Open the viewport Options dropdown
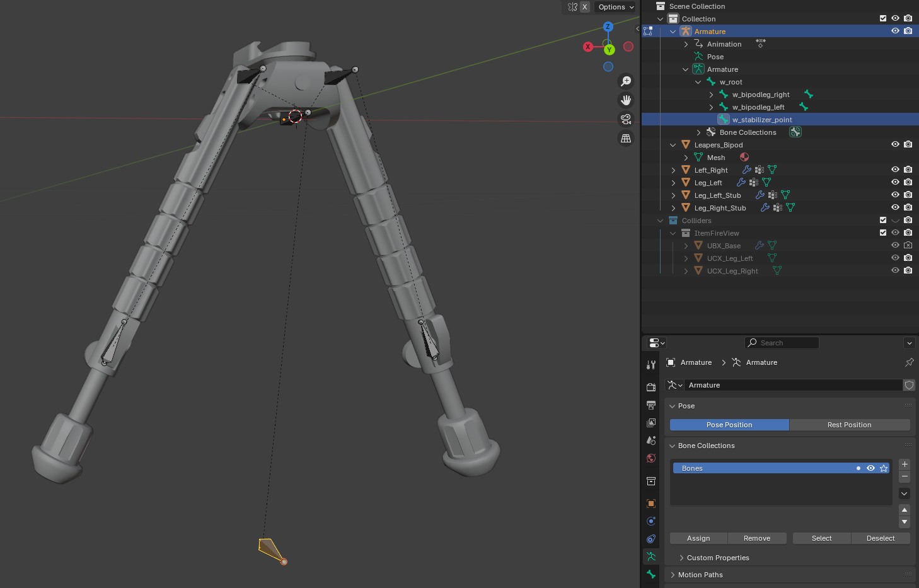Screen dimensions: 919x588 click(x=616, y=7)
